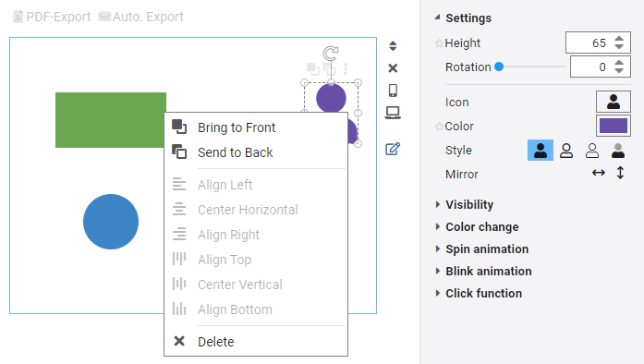
Task: Select the solid filled person style
Action: click(541, 150)
